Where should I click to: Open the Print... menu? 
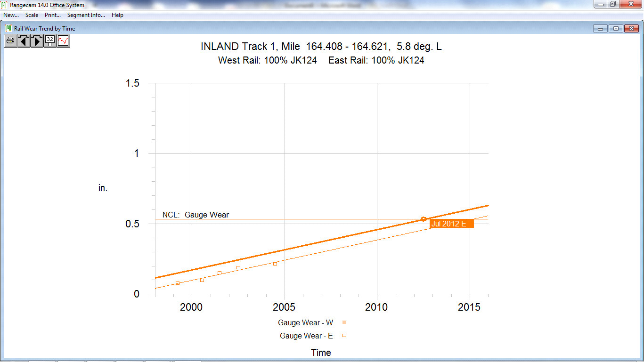click(x=53, y=15)
